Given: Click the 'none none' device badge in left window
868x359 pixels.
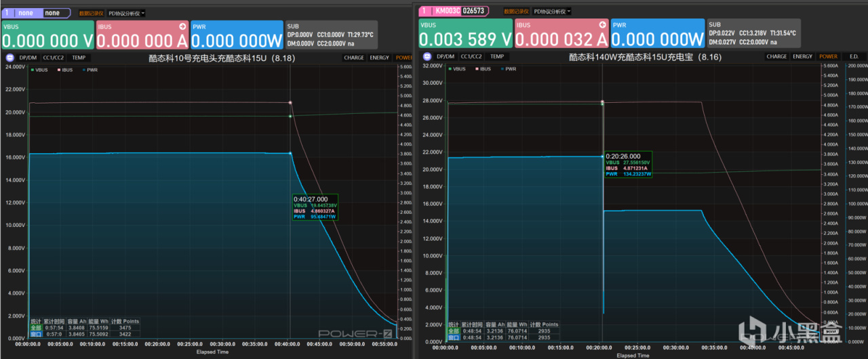Looking at the screenshot, I should [x=36, y=13].
